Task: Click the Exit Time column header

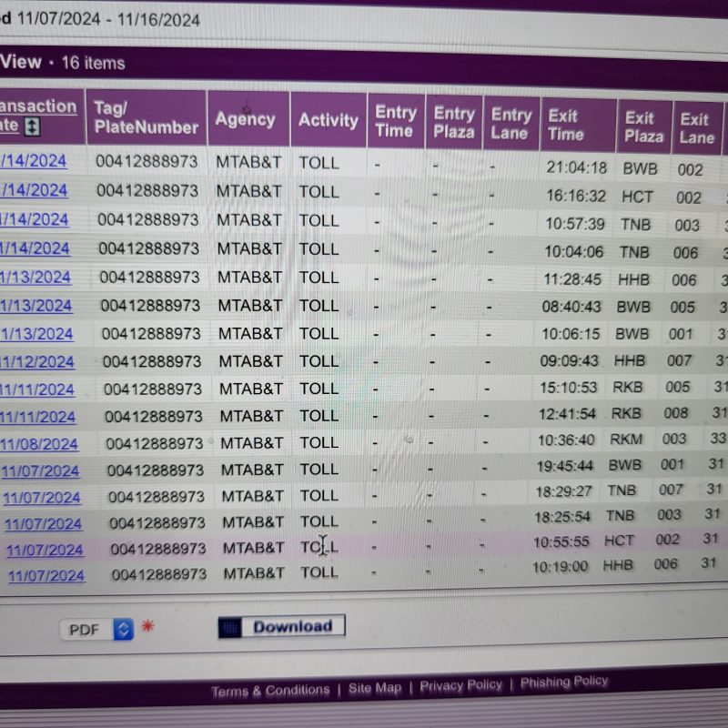Action: tap(565, 125)
